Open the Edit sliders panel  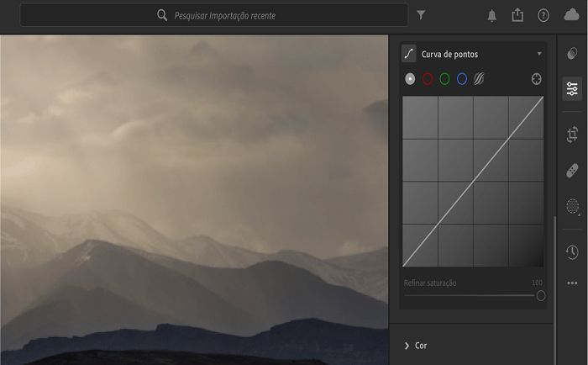572,88
